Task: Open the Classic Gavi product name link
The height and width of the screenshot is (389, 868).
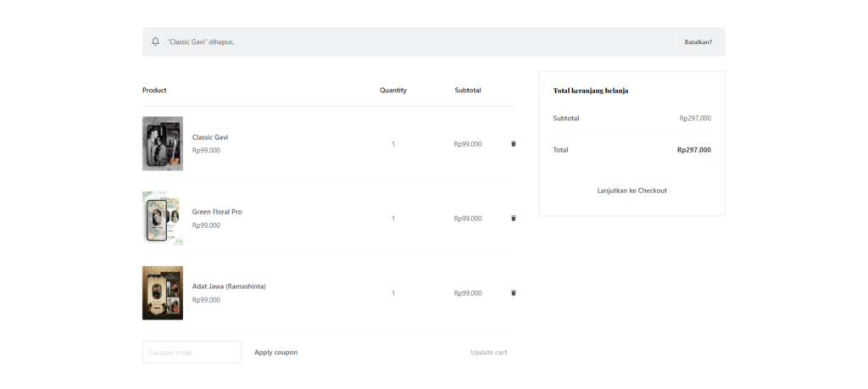Action: [x=209, y=137]
